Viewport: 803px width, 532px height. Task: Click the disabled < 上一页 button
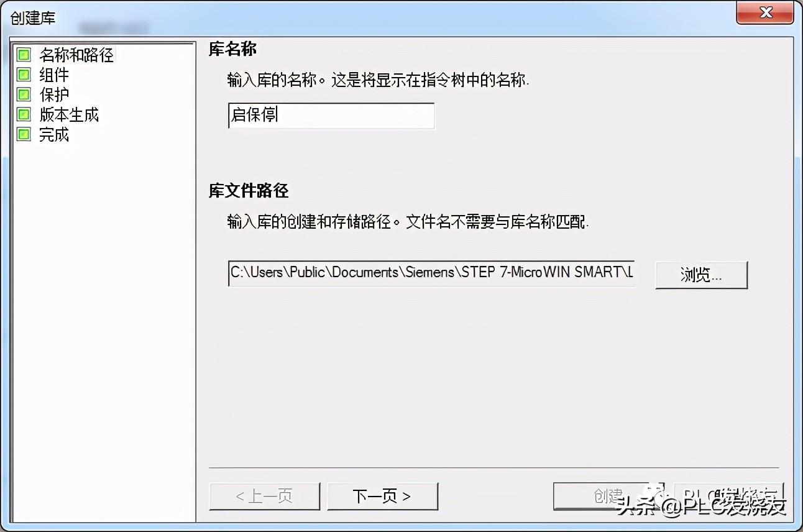pyautogui.click(x=265, y=496)
